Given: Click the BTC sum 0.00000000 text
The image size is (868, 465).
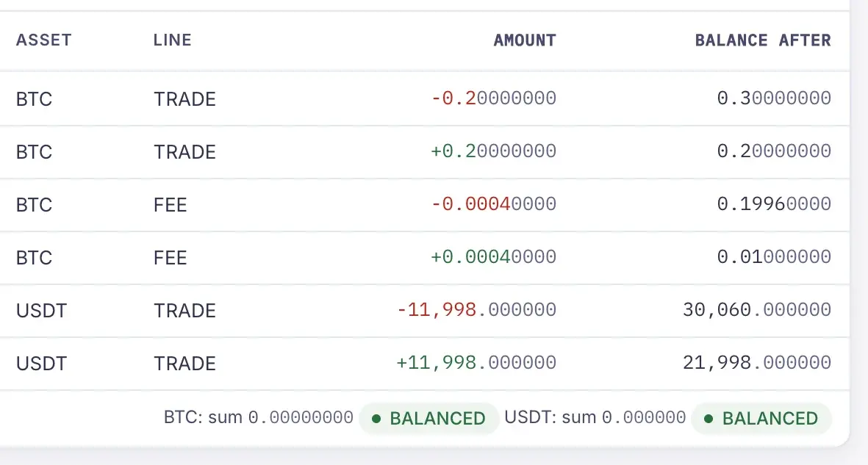Looking at the screenshot, I should [x=259, y=417].
